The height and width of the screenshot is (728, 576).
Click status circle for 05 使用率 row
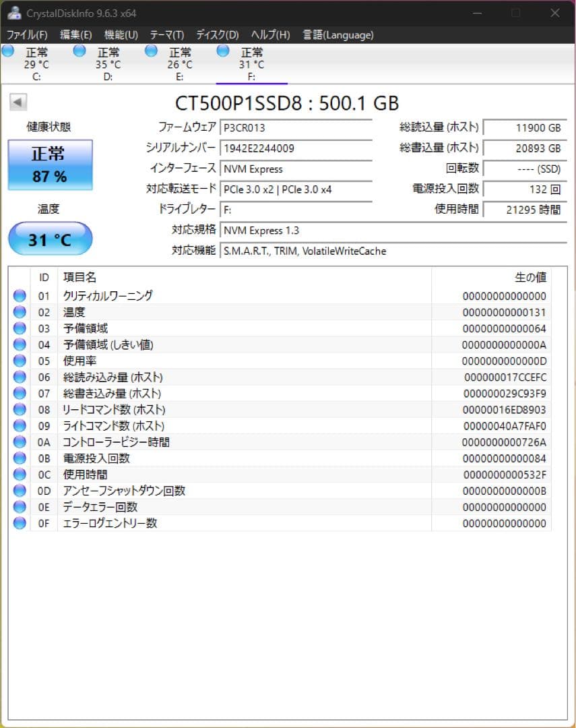[x=20, y=361]
